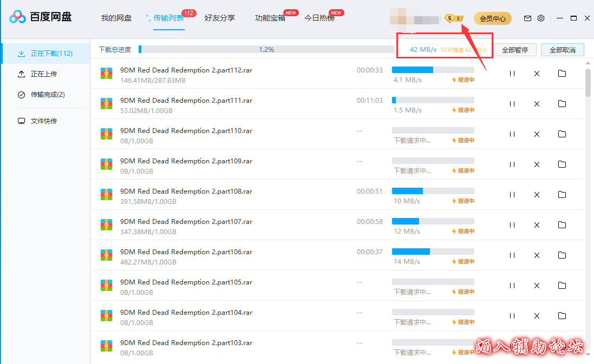This screenshot has height=364, width=594.
Task: Open folder for part105.rar
Action: point(562,285)
